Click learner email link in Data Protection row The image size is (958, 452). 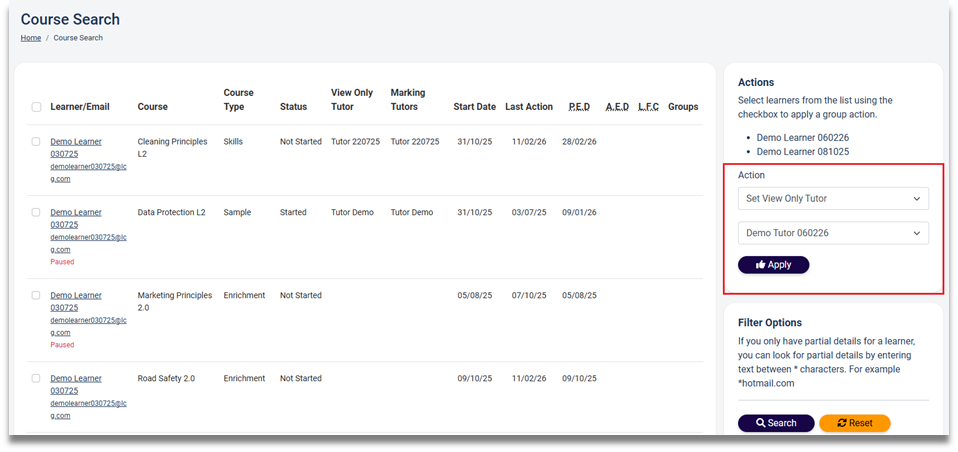click(89, 244)
